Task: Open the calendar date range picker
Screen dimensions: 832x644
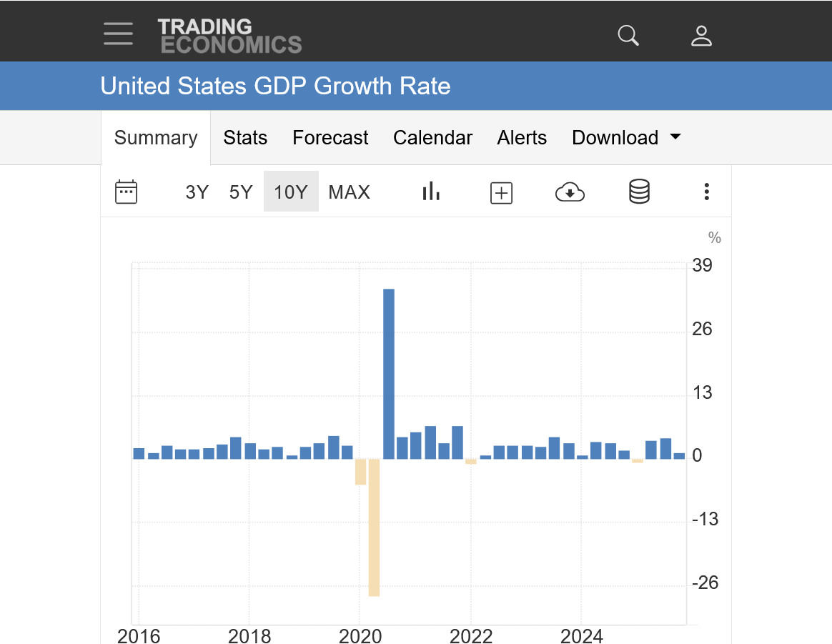Action: pyautogui.click(x=126, y=192)
